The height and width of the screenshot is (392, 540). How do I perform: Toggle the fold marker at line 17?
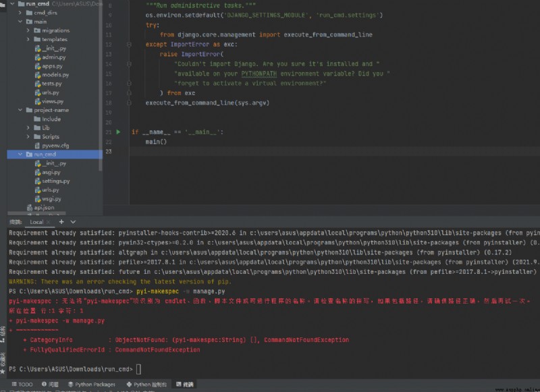[129, 93]
